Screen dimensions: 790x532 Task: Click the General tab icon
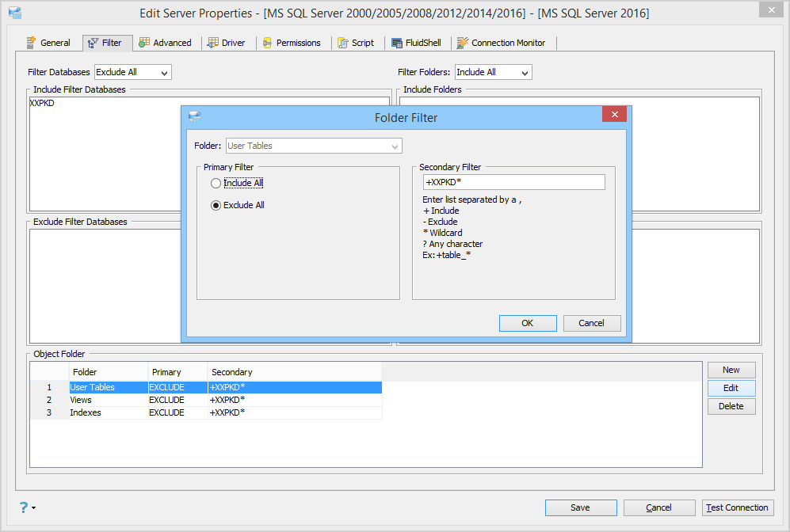tap(31, 43)
